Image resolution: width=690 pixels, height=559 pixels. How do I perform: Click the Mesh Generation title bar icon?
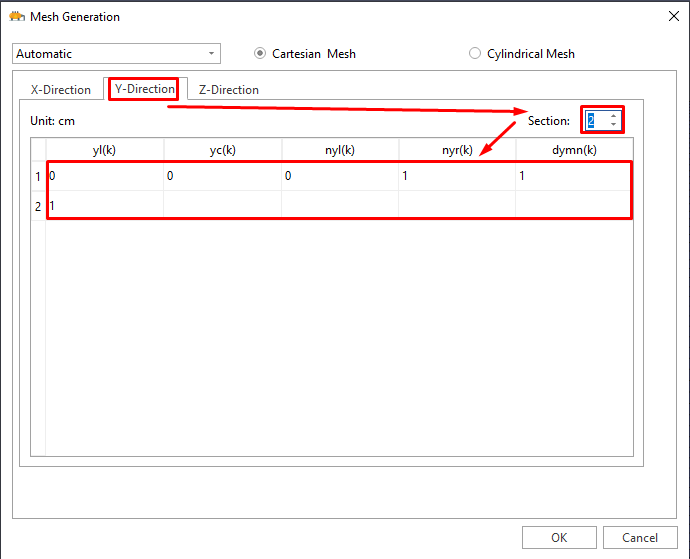coord(16,16)
